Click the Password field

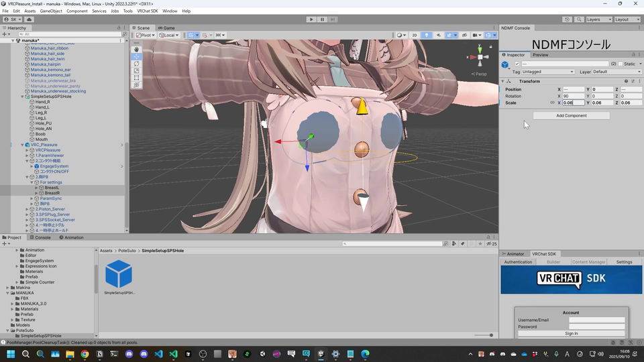[597, 326]
